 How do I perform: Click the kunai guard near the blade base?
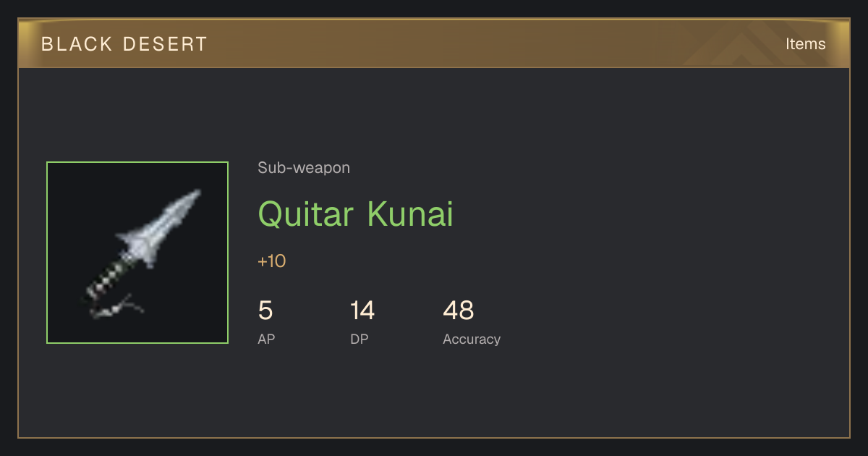coord(137,245)
